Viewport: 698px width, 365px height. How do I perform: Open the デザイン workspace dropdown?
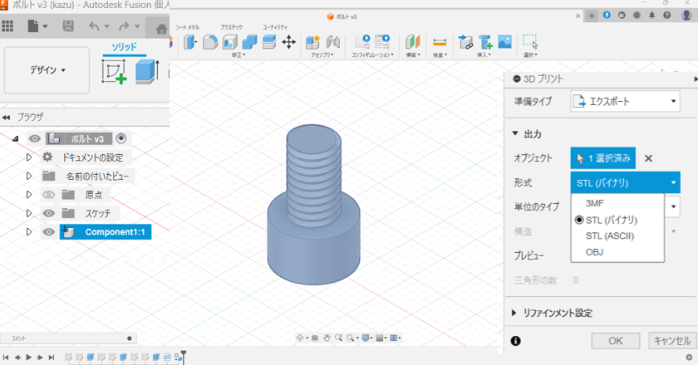(47, 70)
